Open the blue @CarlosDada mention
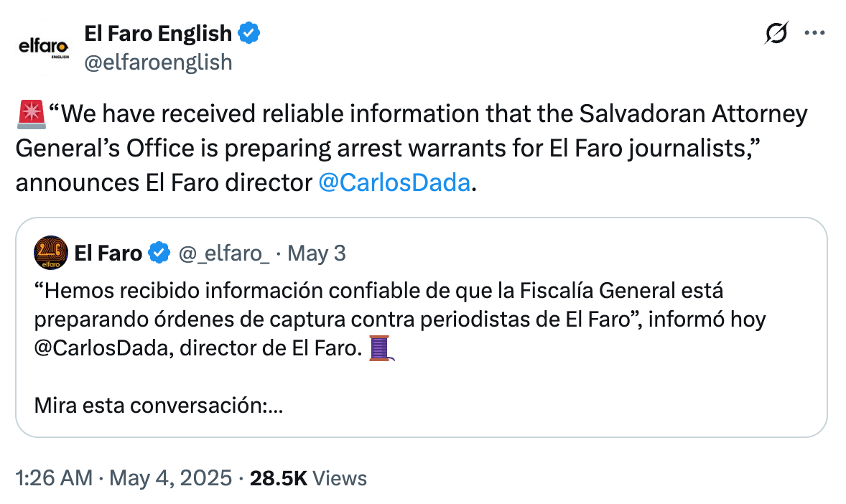 click(x=394, y=182)
